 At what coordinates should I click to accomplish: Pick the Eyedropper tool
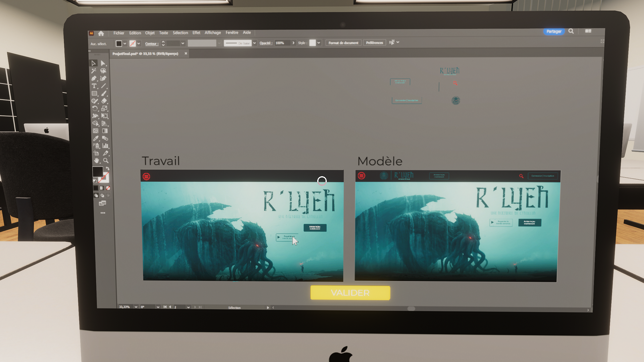pos(96,138)
